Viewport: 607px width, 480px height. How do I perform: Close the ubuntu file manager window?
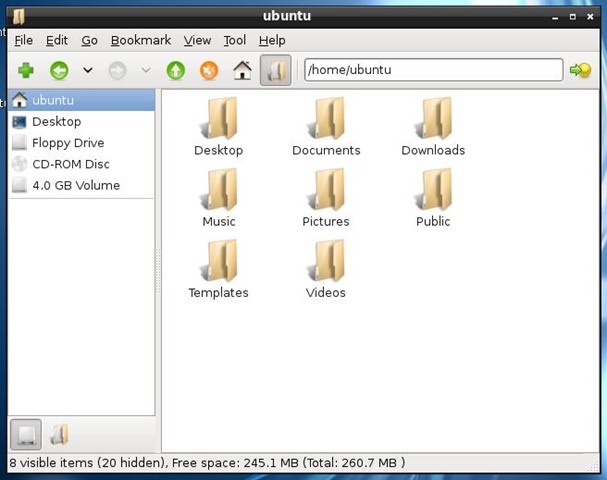[x=590, y=17]
